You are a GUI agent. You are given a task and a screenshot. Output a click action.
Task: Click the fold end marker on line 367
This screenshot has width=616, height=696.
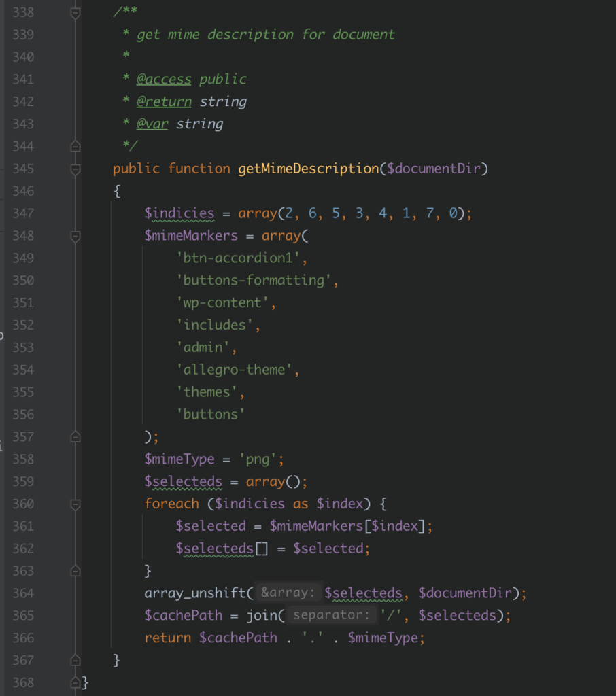pos(75,660)
